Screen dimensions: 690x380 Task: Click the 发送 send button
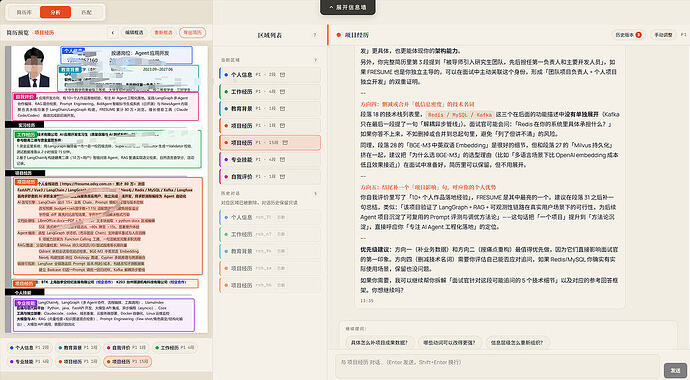[x=675, y=370]
